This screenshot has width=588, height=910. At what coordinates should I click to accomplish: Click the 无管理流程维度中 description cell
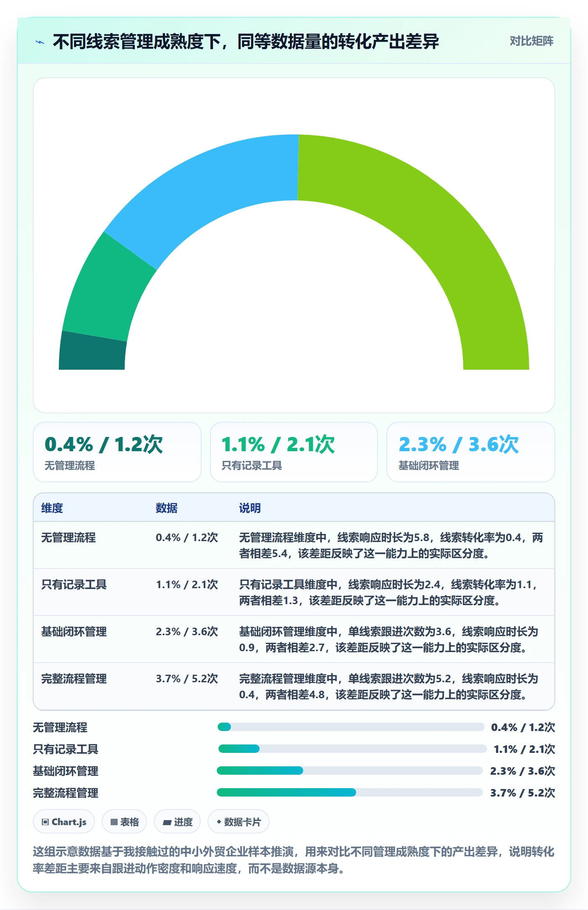[x=391, y=545]
